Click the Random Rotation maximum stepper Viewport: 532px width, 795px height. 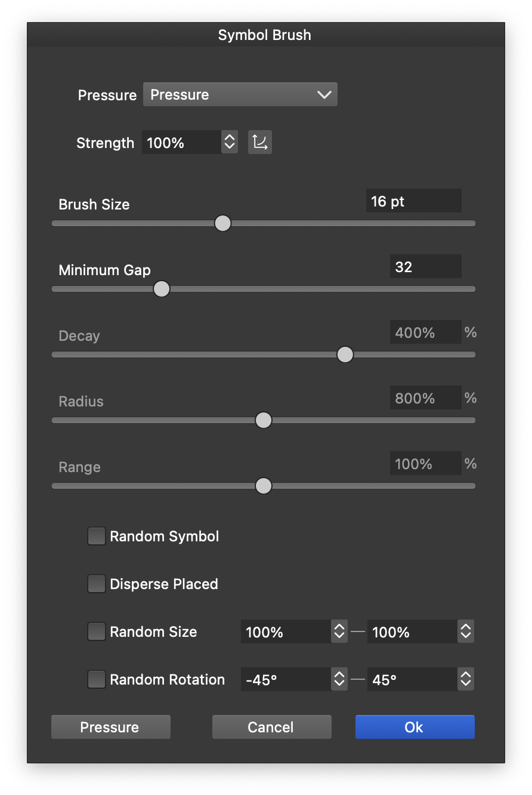[x=466, y=679]
